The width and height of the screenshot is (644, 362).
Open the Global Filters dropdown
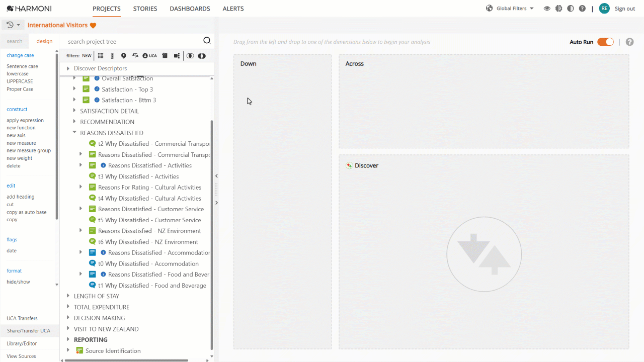[515, 9]
